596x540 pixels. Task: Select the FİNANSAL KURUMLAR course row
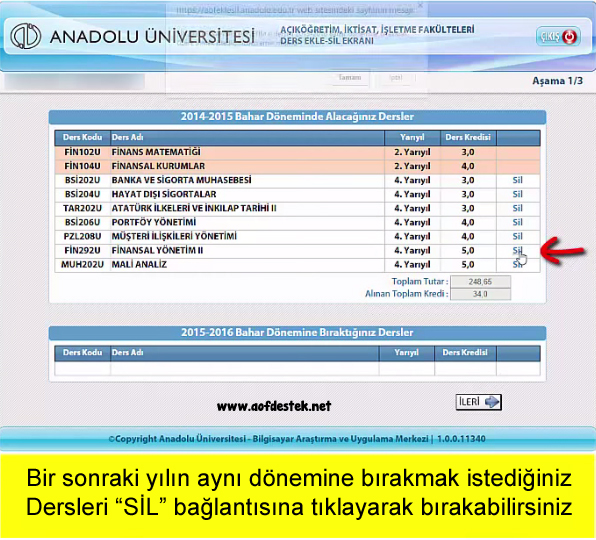pos(297,166)
